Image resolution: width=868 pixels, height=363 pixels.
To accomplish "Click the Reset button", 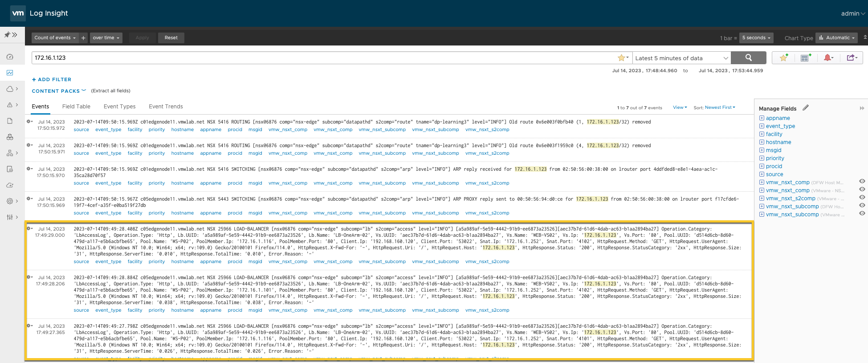I will tap(171, 38).
